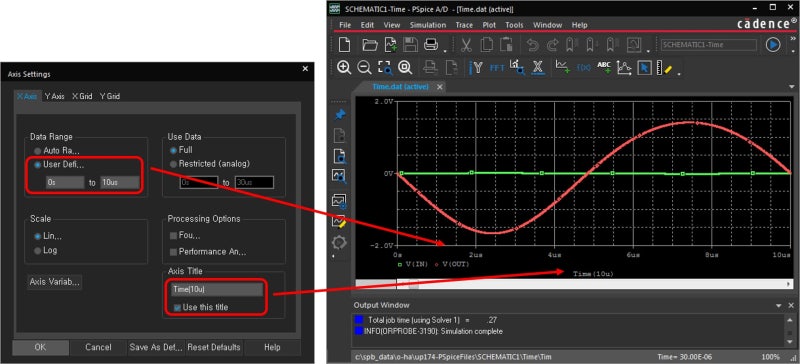800x364 pixels.
Task: Select Auto Range radio button
Action: [x=37, y=151]
